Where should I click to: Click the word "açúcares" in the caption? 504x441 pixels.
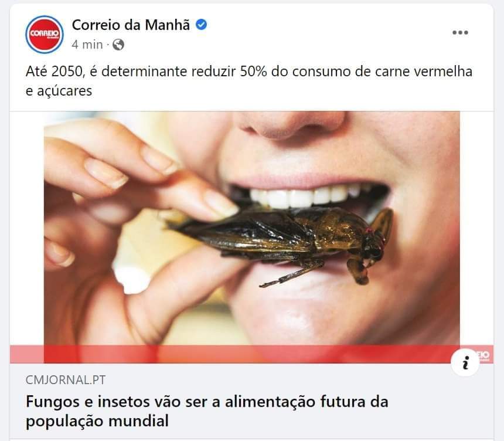coord(64,91)
